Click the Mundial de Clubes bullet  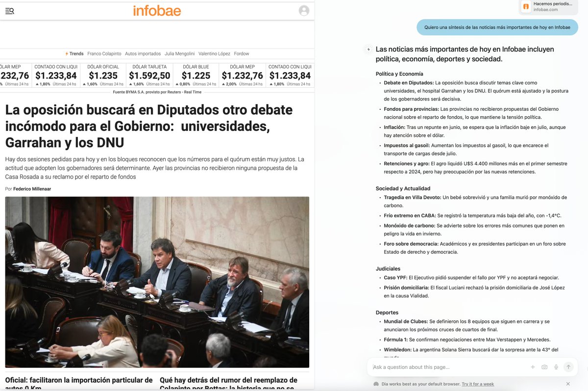466,325
